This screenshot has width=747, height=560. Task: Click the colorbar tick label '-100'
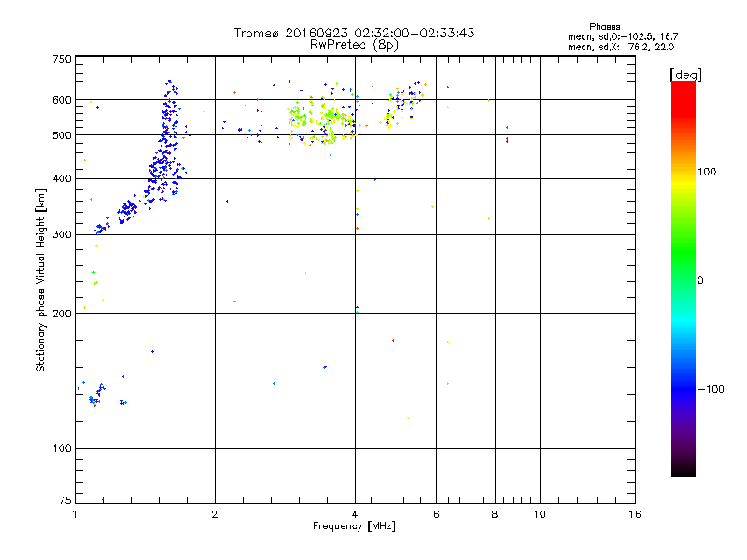coord(711,389)
